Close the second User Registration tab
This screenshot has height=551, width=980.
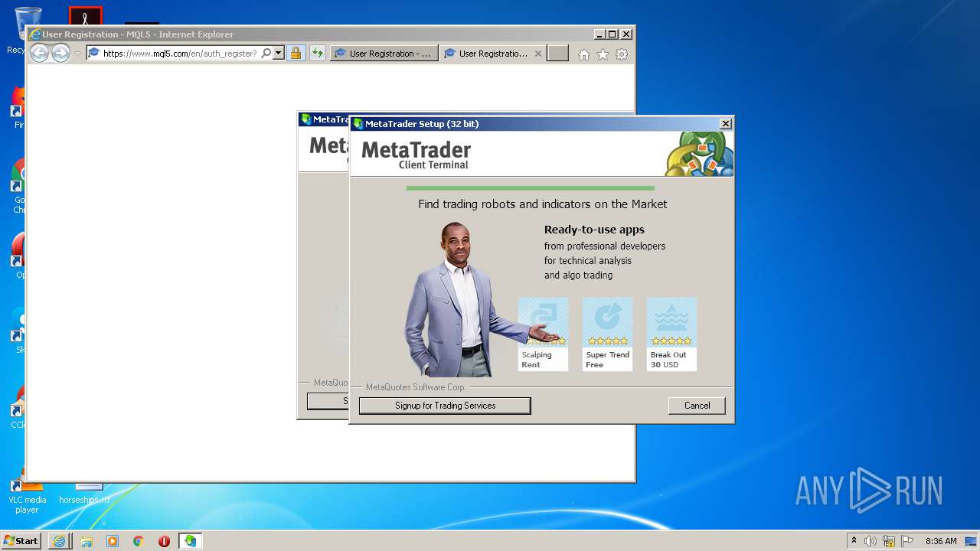(x=537, y=54)
